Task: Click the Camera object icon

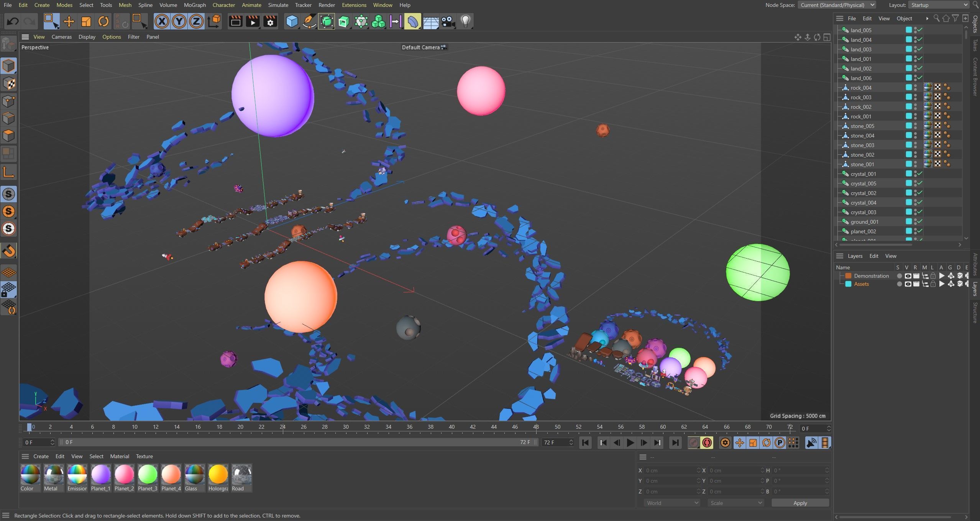Action: pos(448,21)
